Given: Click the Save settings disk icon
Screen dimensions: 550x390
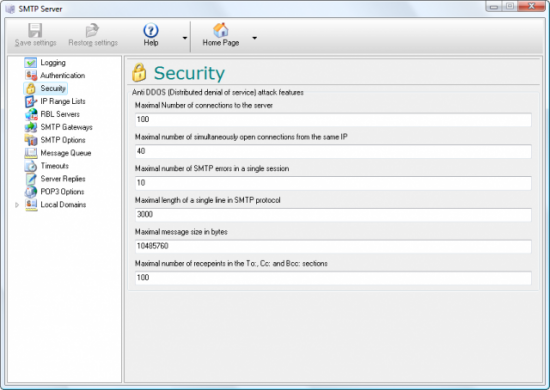Looking at the screenshot, I should click(35, 30).
